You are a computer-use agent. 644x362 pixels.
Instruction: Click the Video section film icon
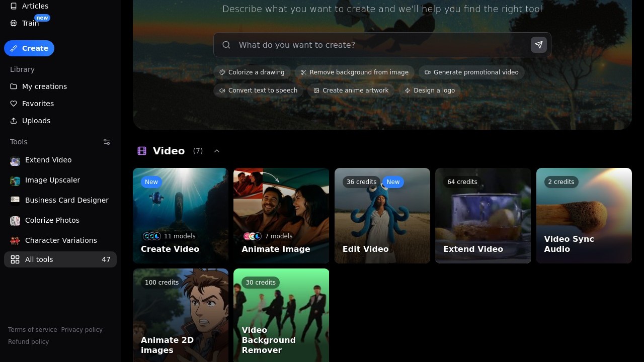coord(142,151)
